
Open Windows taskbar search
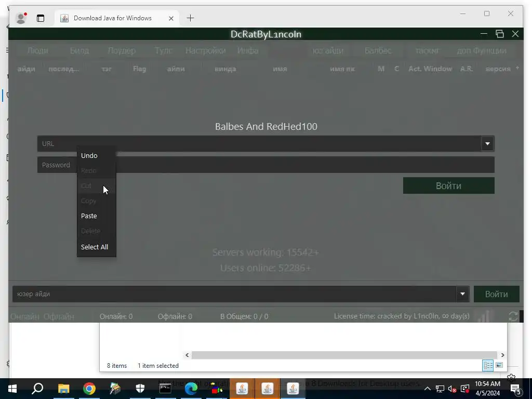coord(37,389)
